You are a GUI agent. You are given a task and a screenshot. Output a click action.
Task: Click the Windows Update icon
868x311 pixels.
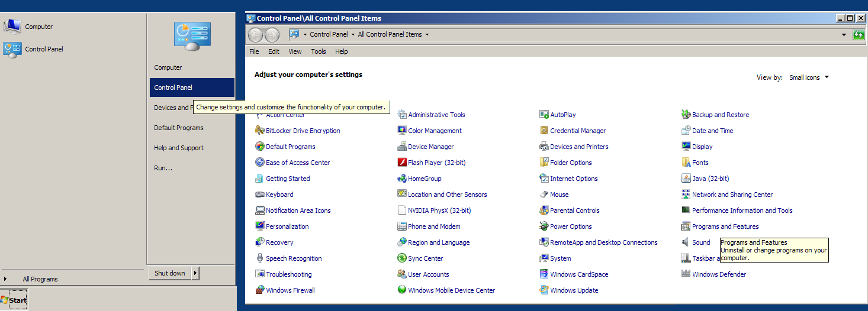[x=544, y=290]
